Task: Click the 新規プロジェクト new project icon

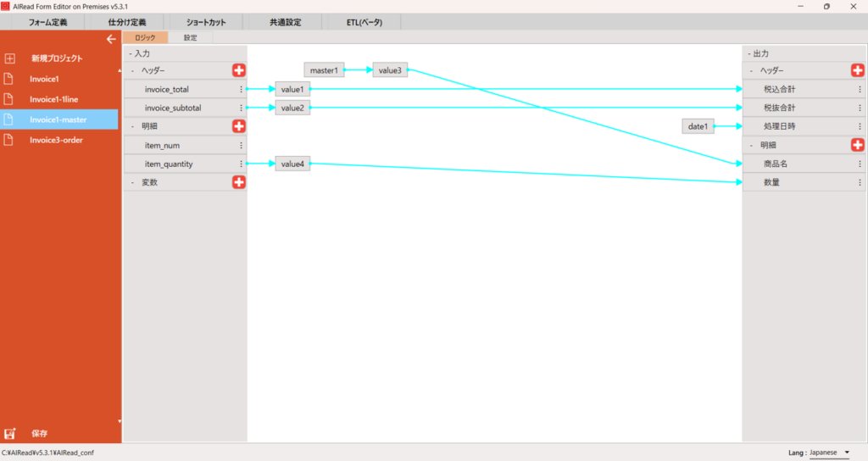Action: pos(10,58)
